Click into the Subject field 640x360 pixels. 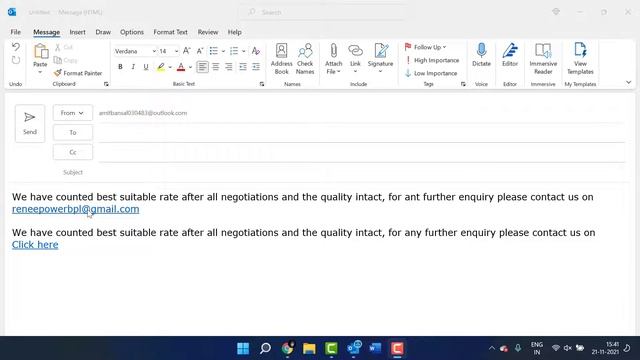point(361,172)
